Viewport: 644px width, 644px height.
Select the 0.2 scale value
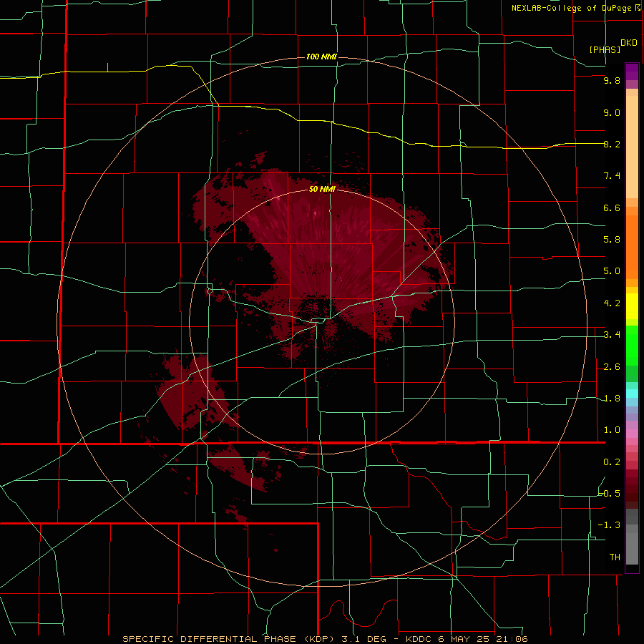pos(612,462)
